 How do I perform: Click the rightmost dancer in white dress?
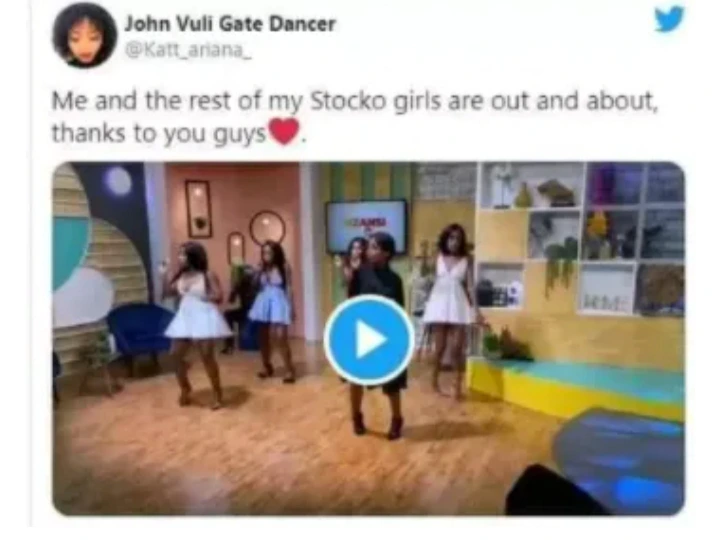coord(449,310)
